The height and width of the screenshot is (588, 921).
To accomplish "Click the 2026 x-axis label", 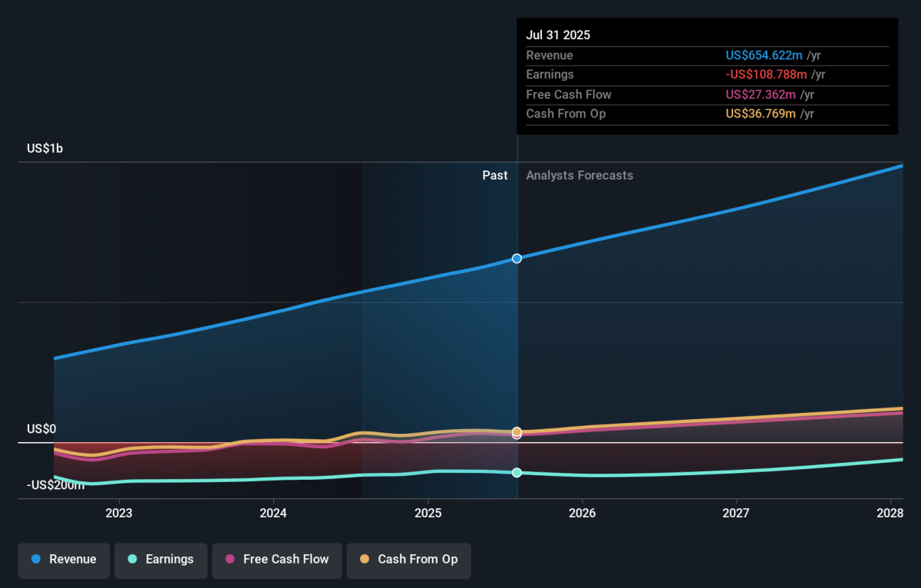I will (583, 513).
